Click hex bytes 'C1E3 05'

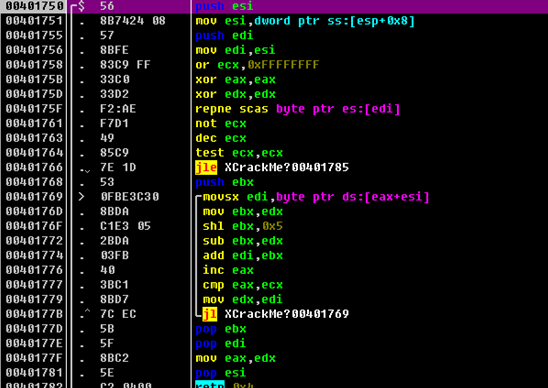125,226
